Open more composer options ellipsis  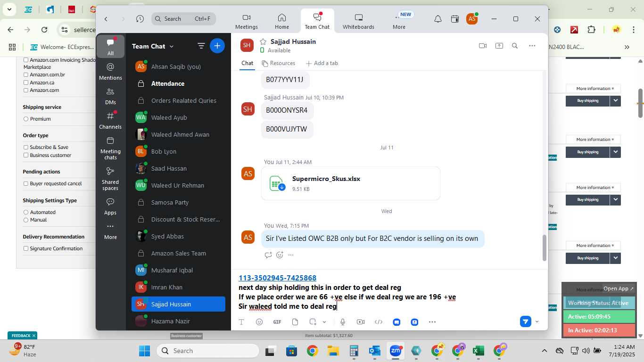click(432, 322)
